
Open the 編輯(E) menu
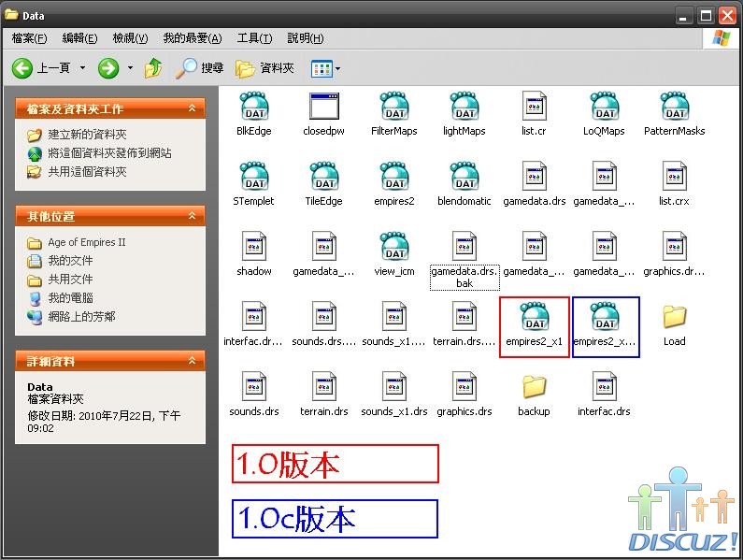click(79, 38)
